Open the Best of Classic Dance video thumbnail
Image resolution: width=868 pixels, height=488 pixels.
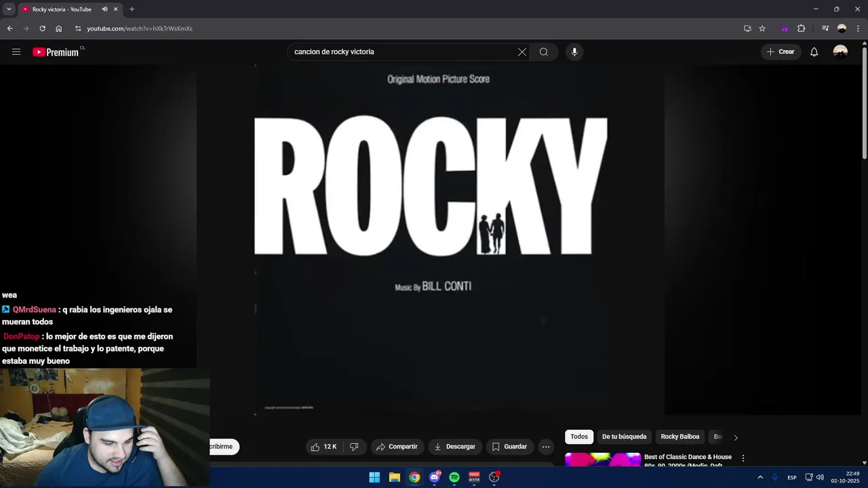click(603, 460)
